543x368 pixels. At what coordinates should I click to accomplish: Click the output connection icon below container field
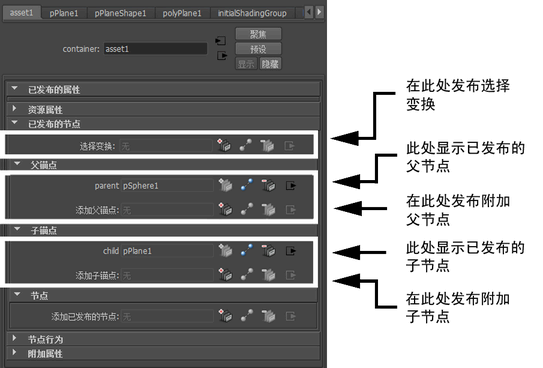coord(222,55)
